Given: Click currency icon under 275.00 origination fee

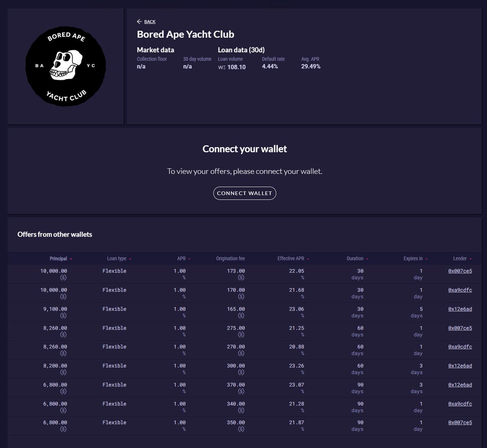Looking at the screenshot, I should tap(241, 335).
